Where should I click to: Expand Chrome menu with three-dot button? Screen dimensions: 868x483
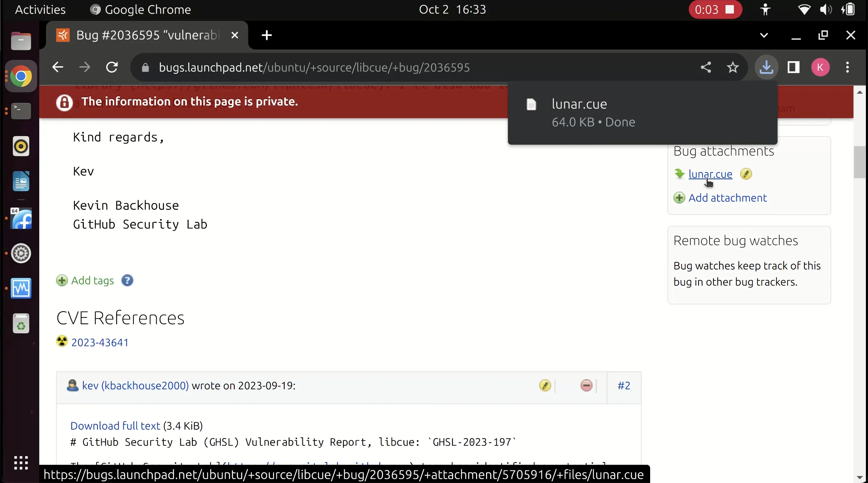(848, 67)
